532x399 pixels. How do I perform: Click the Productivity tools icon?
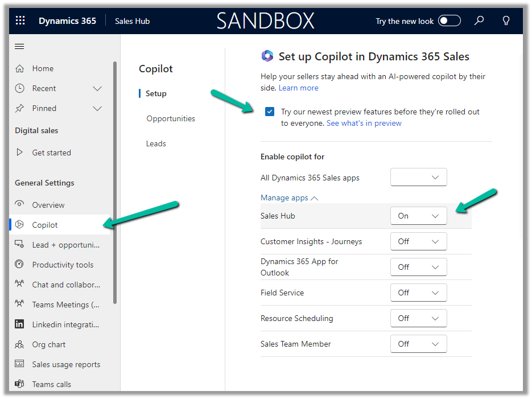coord(20,265)
